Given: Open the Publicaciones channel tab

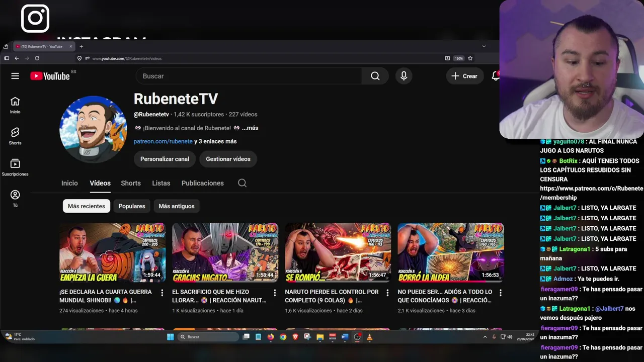Looking at the screenshot, I should coord(202,183).
